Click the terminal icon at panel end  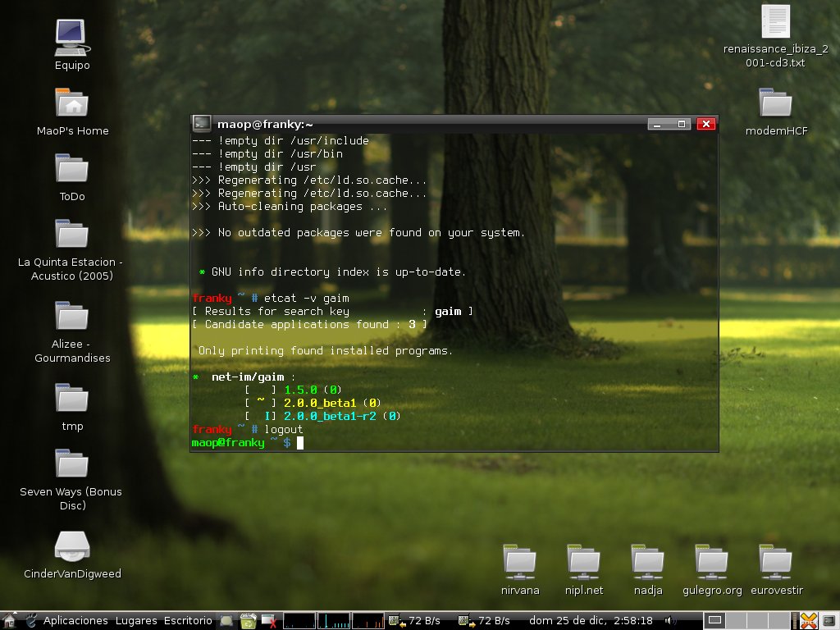[829, 621]
